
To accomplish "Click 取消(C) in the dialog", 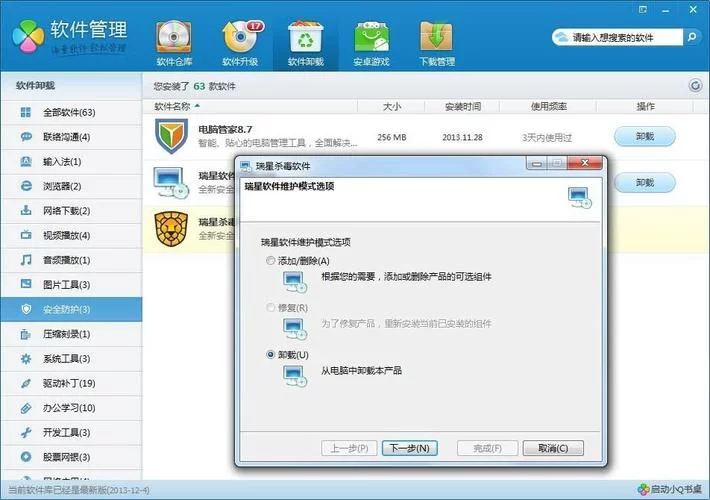I will pyautogui.click(x=553, y=448).
